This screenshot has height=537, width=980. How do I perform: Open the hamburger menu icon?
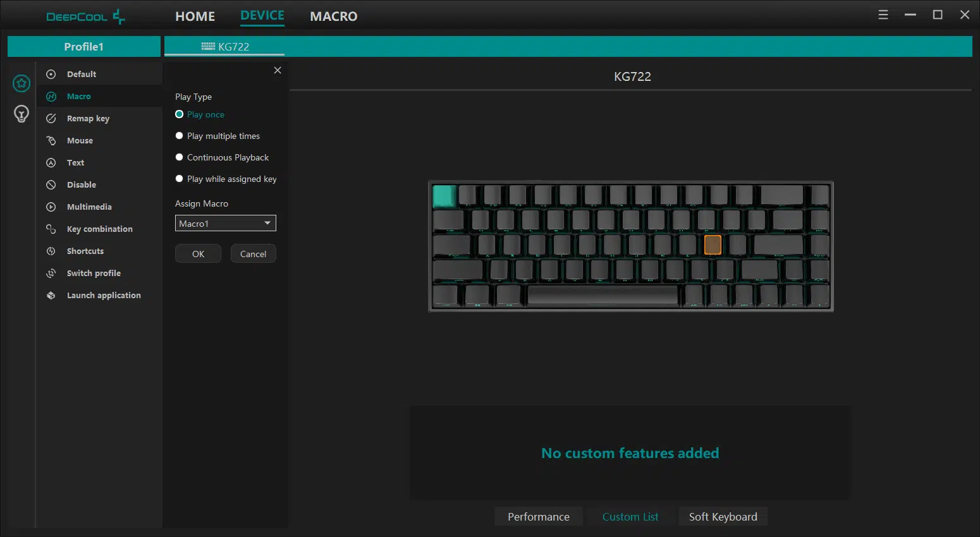tap(883, 15)
